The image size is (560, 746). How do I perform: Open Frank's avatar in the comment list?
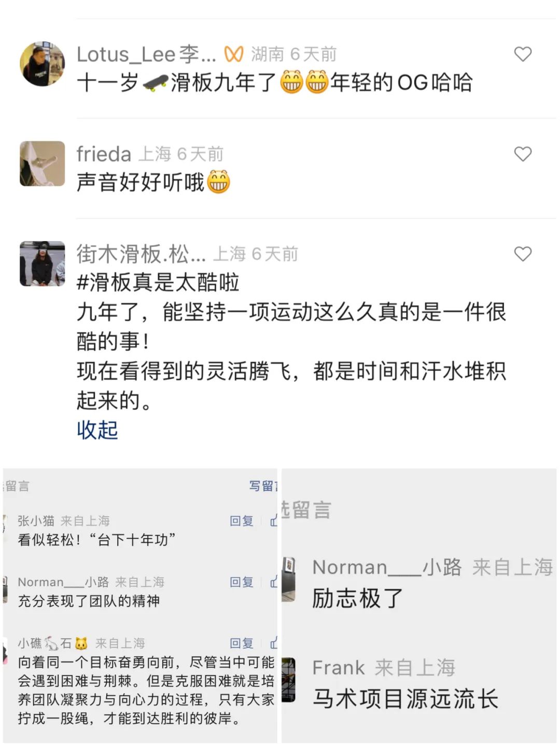[x=288, y=680]
